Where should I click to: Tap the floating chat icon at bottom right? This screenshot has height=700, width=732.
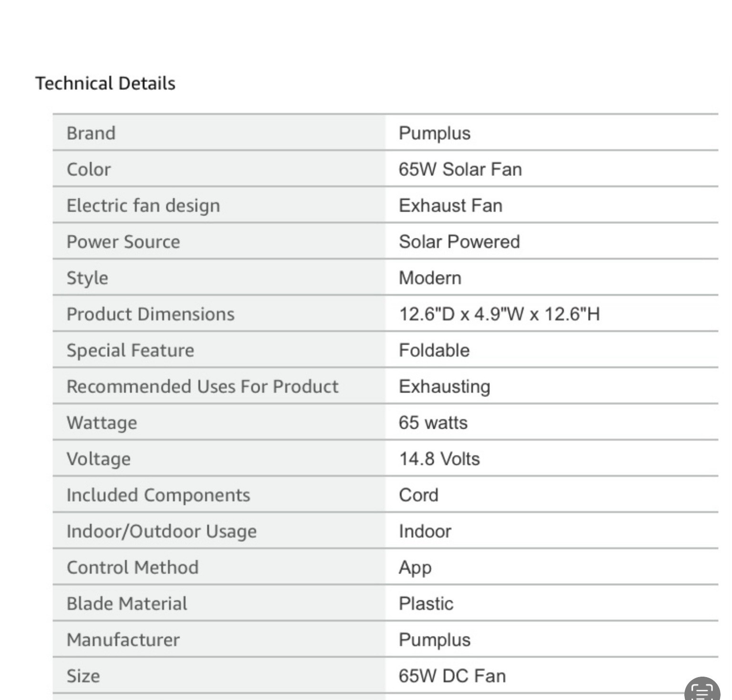702,690
